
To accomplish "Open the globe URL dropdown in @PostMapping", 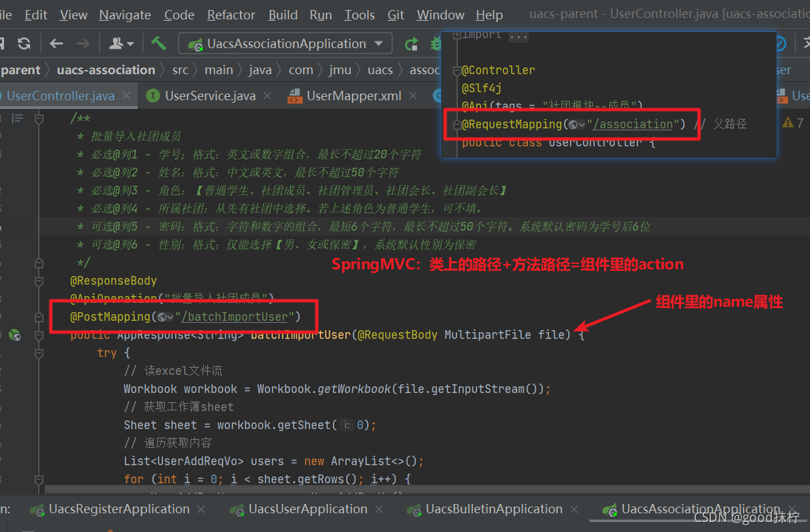I will 166,317.
